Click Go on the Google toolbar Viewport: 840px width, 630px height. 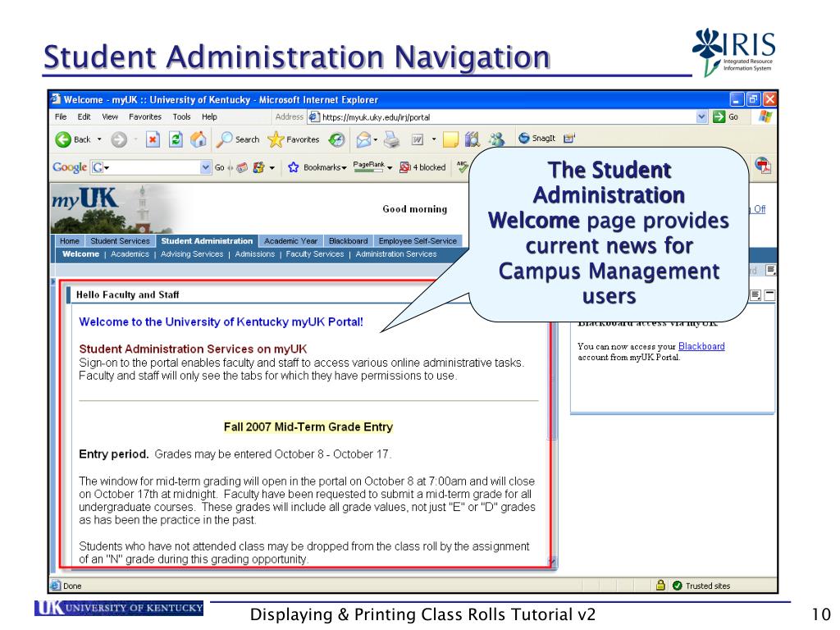(x=220, y=167)
